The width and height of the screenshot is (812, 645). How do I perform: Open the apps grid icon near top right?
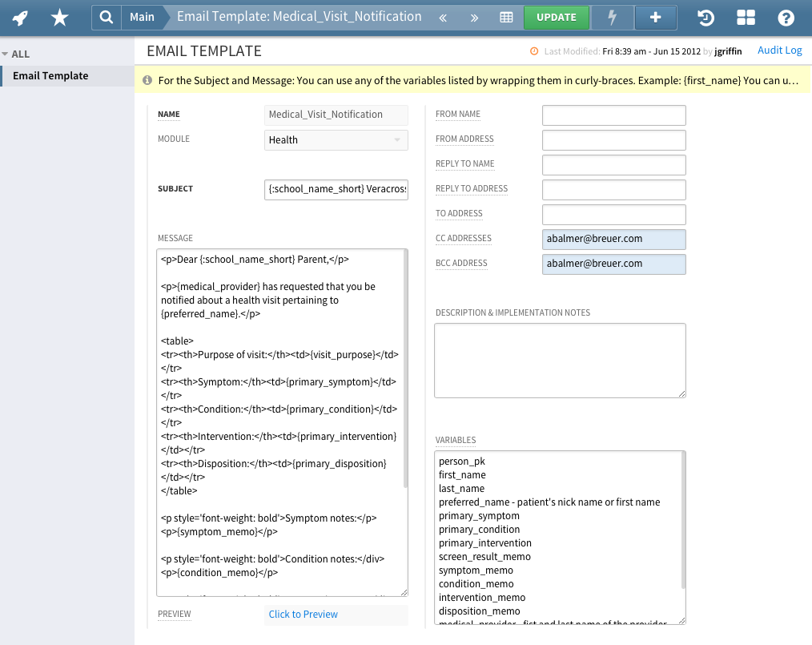point(746,17)
